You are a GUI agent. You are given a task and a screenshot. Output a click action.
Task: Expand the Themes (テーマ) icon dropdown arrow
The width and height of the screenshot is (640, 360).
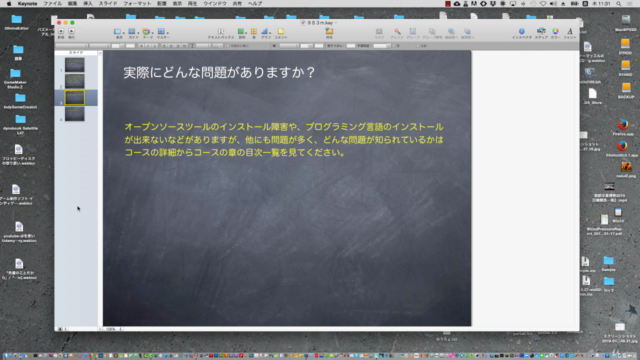(x=152, y=33)
